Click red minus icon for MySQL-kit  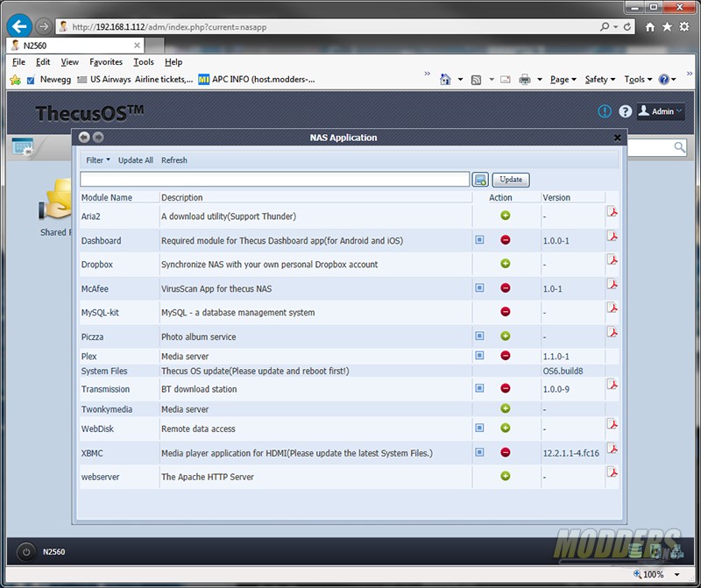tap(506, 312)
